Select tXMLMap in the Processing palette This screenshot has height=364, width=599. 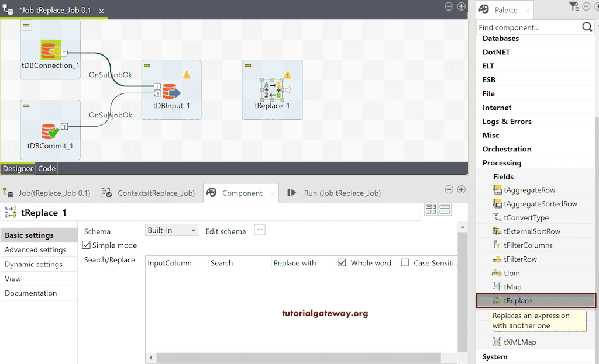click(520, 342)
